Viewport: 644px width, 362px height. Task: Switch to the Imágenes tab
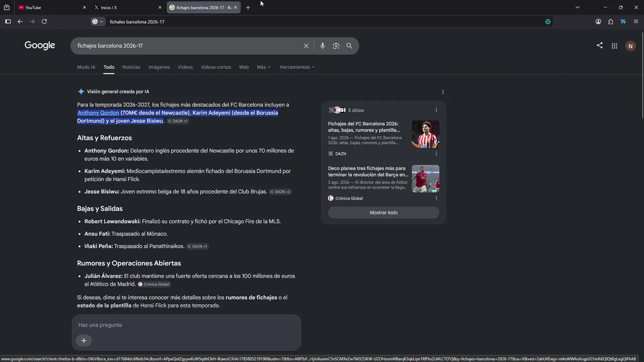click(159, 67)
